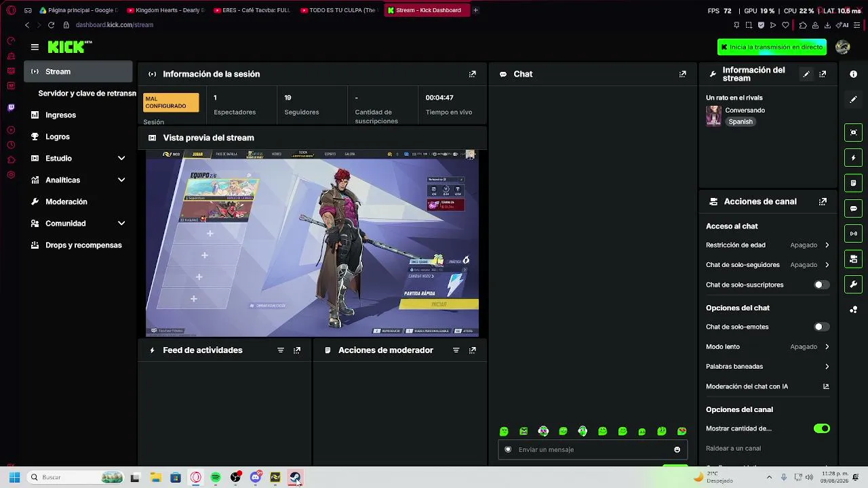Pop out the Acciones de moderador panel
Image resolution: width=868 pixels, height=488 pixels.
coord(473,350)
